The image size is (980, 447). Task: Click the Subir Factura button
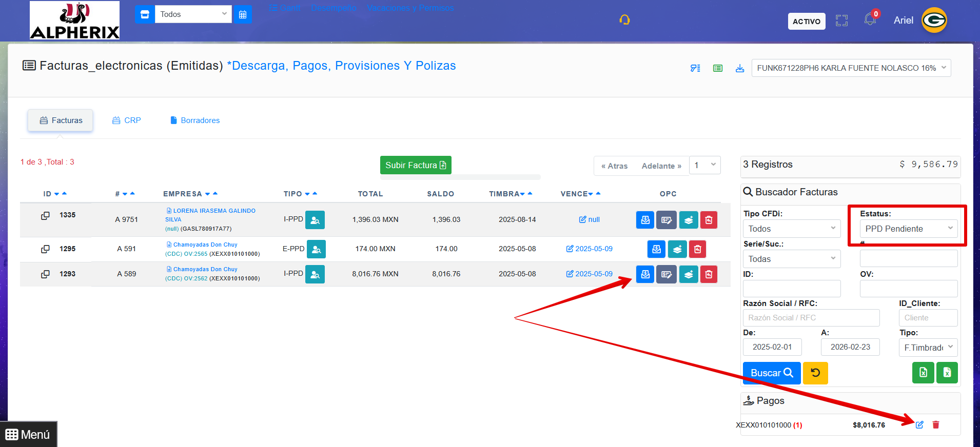[x=416, y=165]
